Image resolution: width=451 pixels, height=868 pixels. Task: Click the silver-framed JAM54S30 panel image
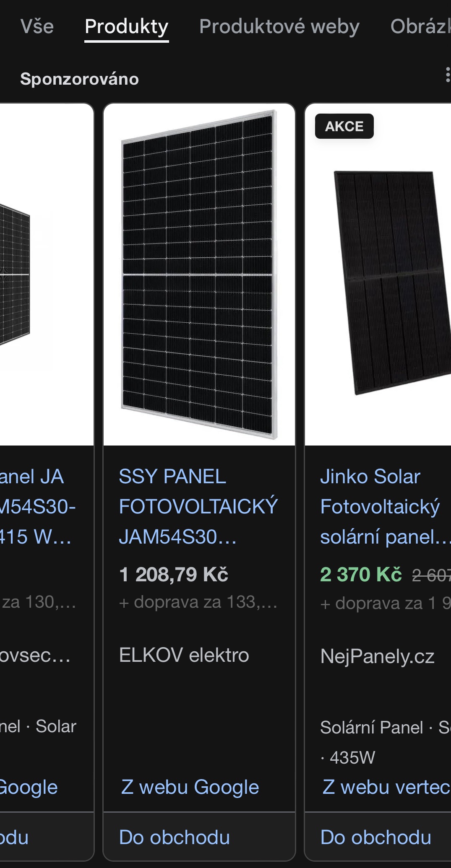(x=199, y=274)
